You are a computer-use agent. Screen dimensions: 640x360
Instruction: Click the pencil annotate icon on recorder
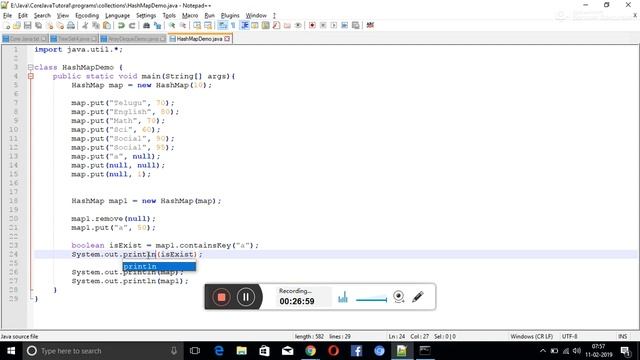[418, 297]
